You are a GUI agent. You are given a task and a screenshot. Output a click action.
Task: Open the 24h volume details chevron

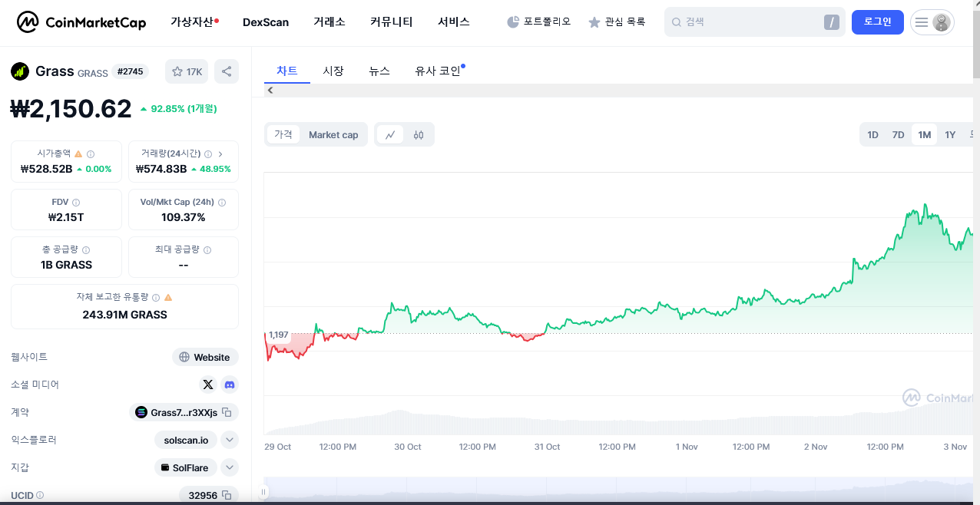(x=220, y=153)
